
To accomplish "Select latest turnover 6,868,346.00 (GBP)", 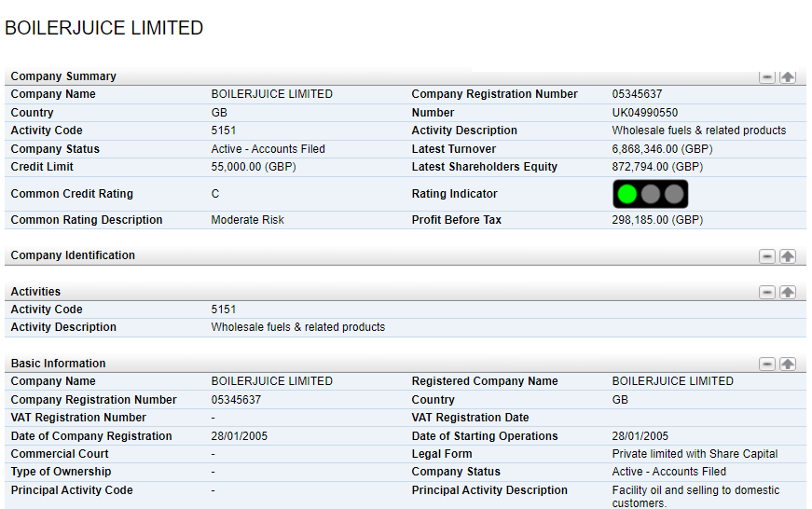I will click(x=662, y=149).
